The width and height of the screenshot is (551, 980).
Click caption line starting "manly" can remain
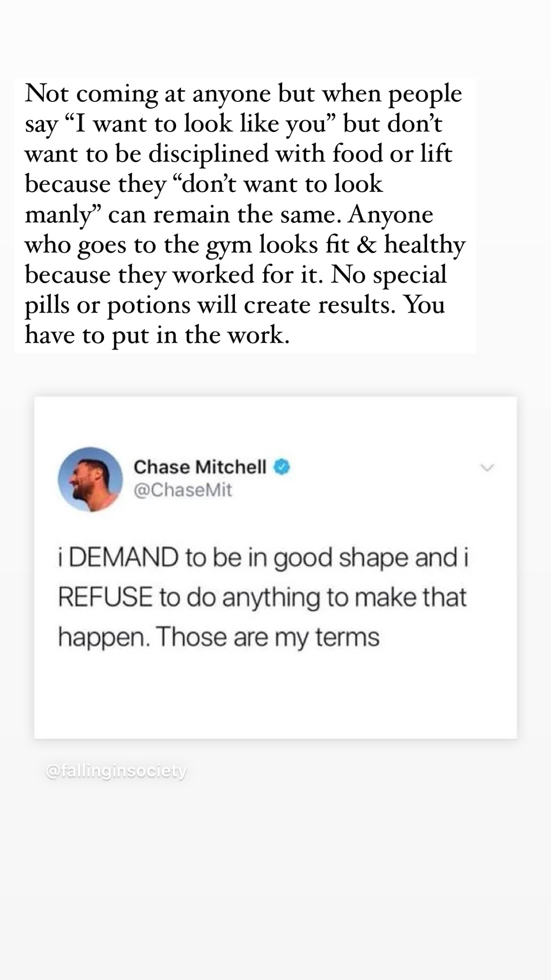pos(229,214)
